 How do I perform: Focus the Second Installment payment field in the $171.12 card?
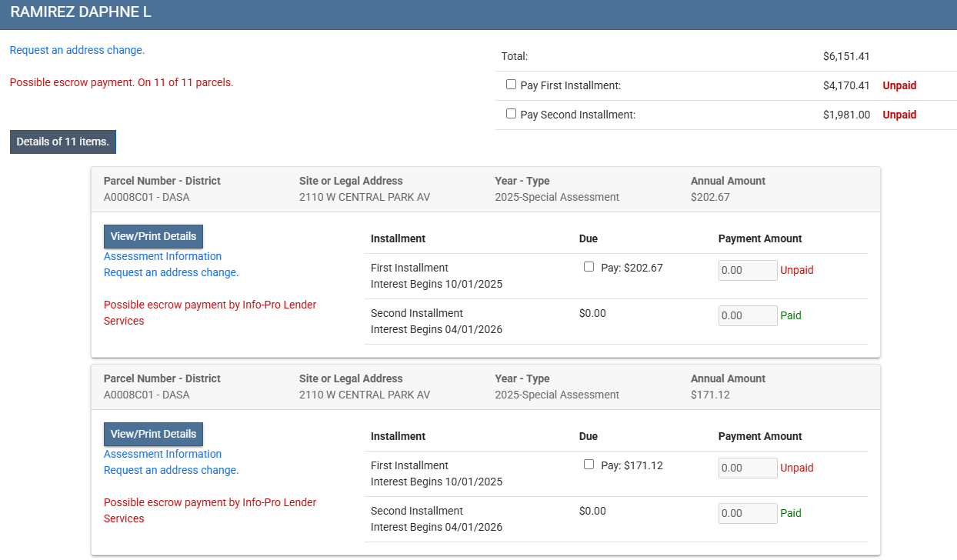[747, 513]
